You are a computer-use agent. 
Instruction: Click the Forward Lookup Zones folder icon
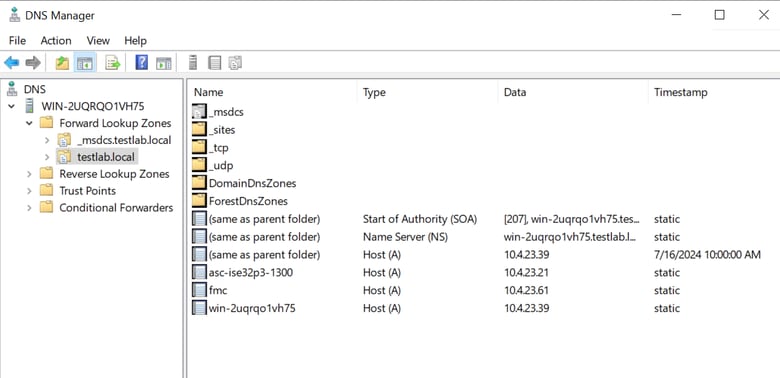[x=46, y=123]
